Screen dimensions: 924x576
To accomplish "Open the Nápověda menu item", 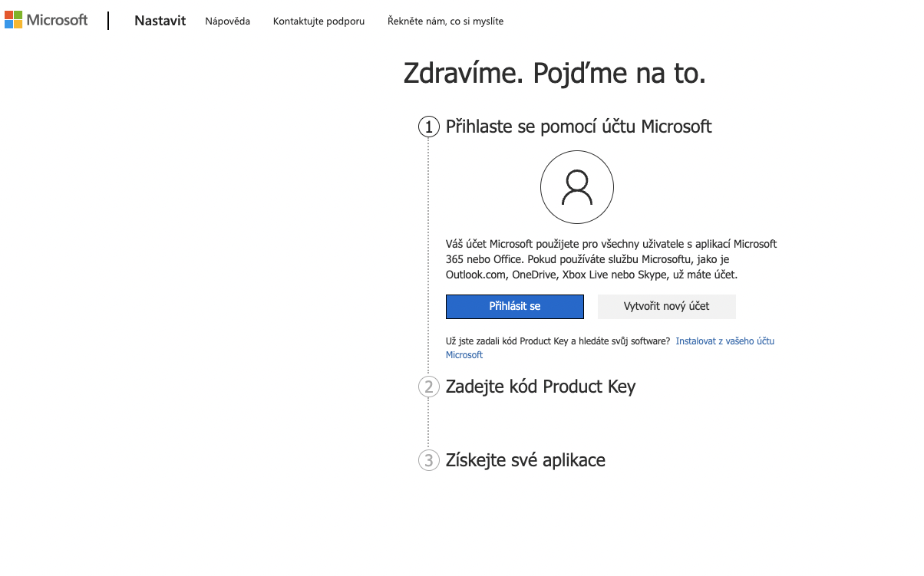I will pos(227,21).
